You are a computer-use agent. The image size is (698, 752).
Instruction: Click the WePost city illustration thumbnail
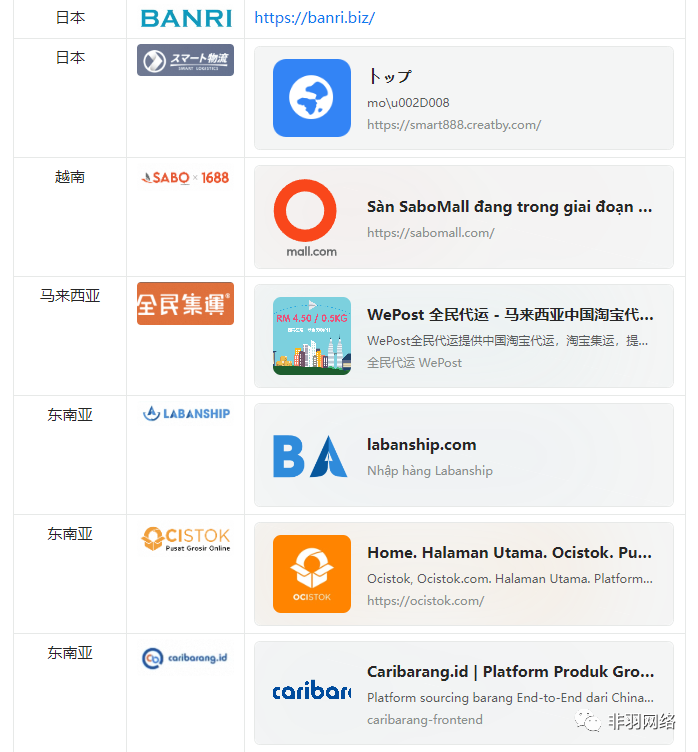[x=311, y=336]
